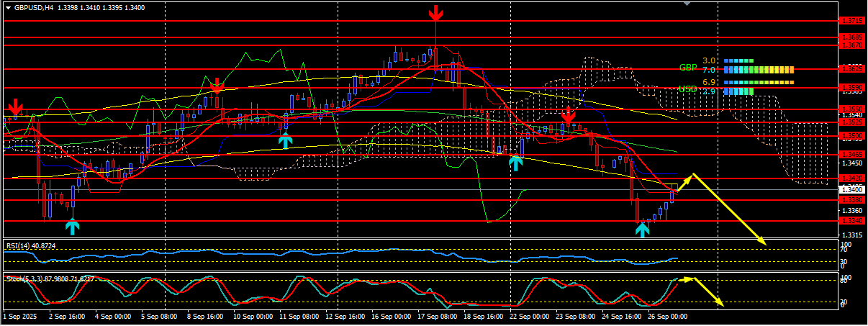Click the 1.3590 price level label
This screenshot has width=868, height=326.
coord(852,88)
